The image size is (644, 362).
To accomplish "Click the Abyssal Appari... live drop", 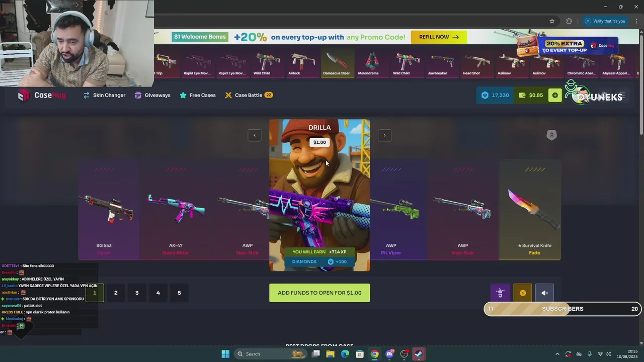I will tap(616, 63).
